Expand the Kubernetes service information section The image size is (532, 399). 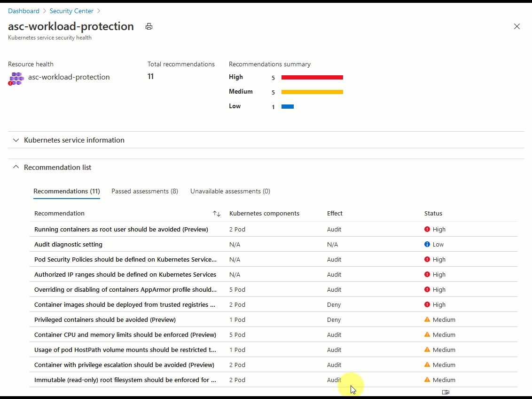click(x=16, y=140)
